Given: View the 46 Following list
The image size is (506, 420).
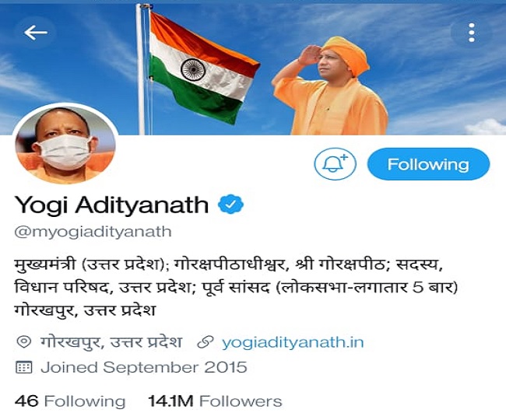Looking at the screenshot, I should [x=70, y=401].
